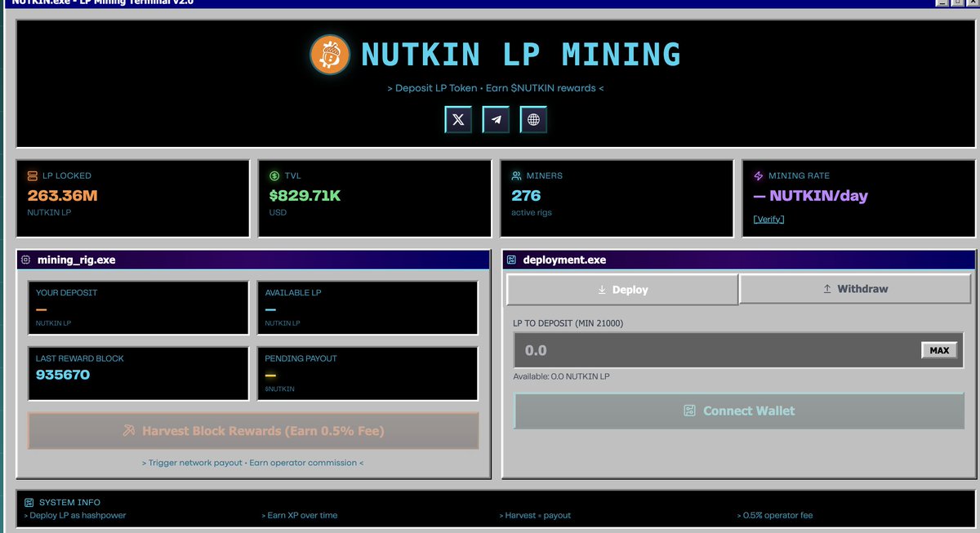Click the YOUR DEPOSIT card
Image resolution: width=980 pixels, height=533 pixels.
138,308
